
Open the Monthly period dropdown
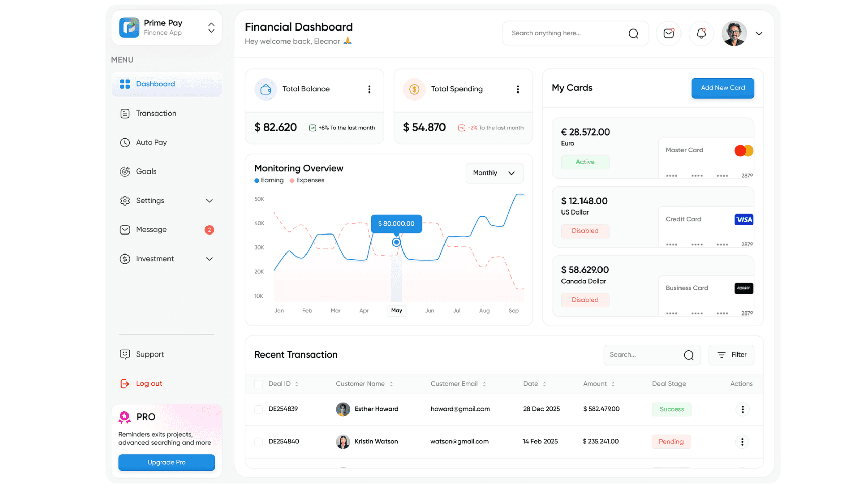tap(494, 173)
